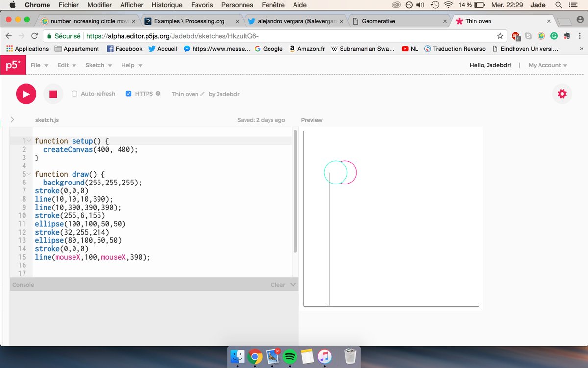Click the Adblock Plus extension icon

515,36
